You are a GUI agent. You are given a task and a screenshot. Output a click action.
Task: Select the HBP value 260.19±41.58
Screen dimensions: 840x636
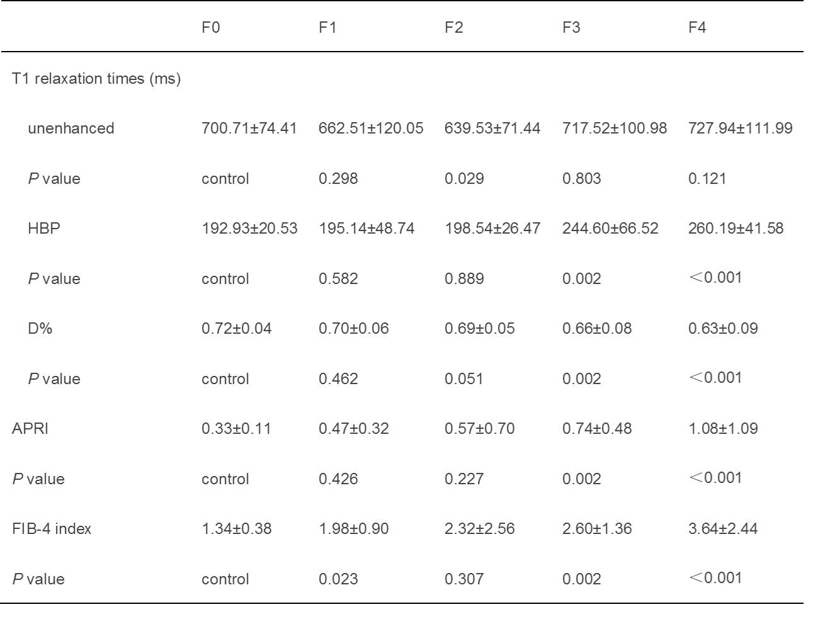[x=735, y=228]
